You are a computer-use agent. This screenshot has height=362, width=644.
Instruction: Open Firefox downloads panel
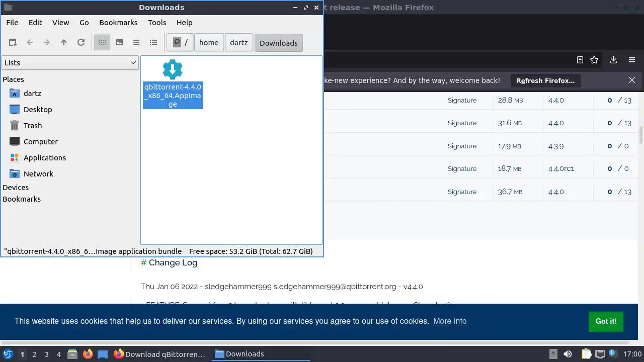pos(613,60)
